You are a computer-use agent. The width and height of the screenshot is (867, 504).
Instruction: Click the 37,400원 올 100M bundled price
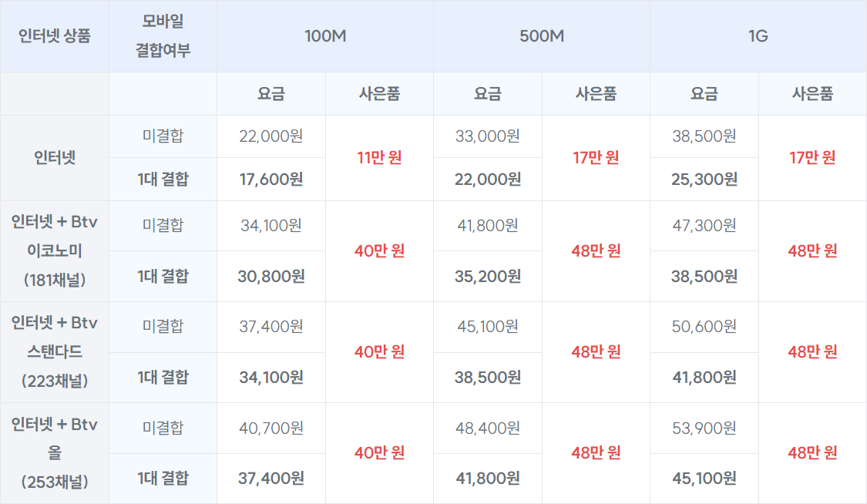271,479
